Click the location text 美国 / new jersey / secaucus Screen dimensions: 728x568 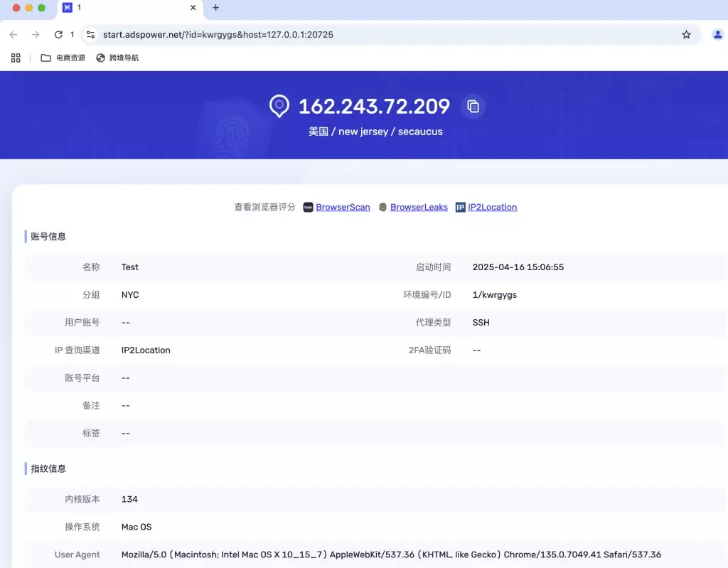(375, 132)
